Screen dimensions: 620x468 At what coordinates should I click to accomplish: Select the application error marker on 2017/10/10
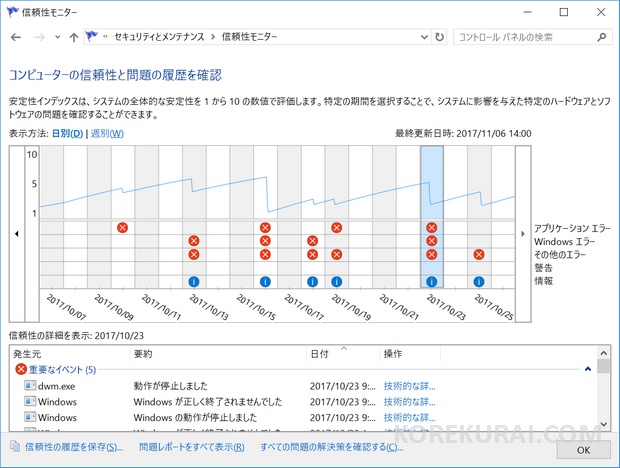(123, 228)
